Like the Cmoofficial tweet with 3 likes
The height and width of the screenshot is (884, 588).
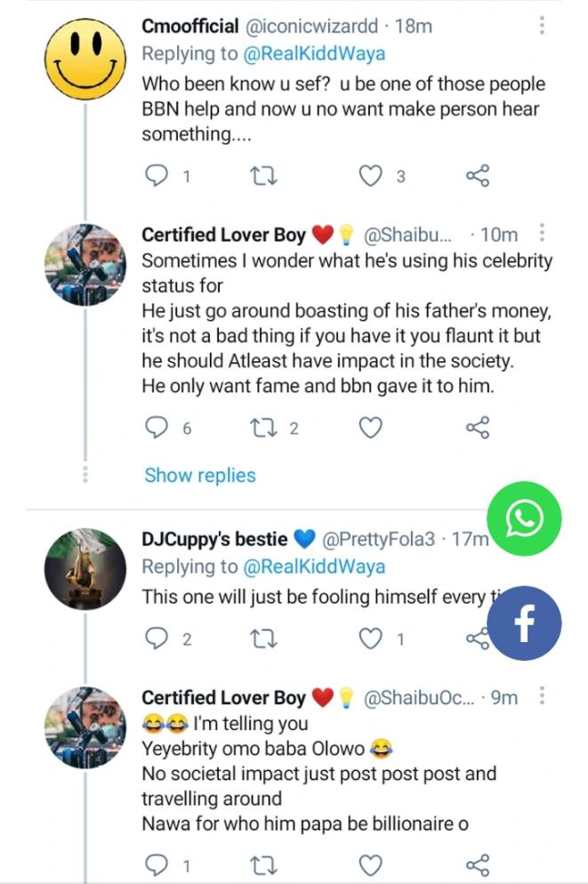(370, 176)
